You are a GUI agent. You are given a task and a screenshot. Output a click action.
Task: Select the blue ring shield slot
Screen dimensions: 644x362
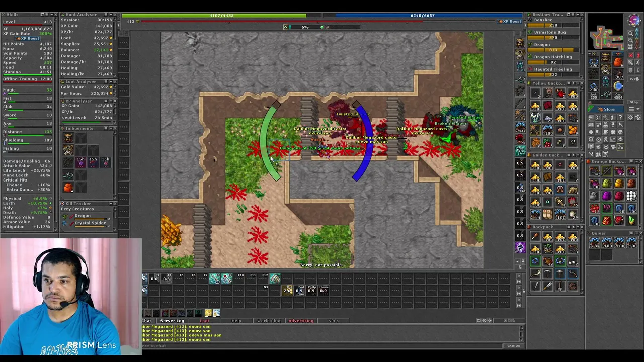click(618, 86)
